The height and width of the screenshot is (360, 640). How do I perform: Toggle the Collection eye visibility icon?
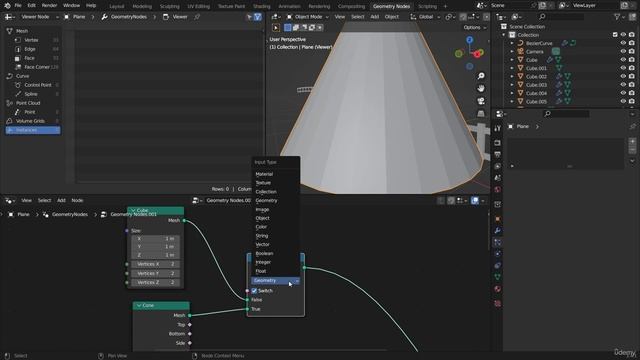(623, 35)
